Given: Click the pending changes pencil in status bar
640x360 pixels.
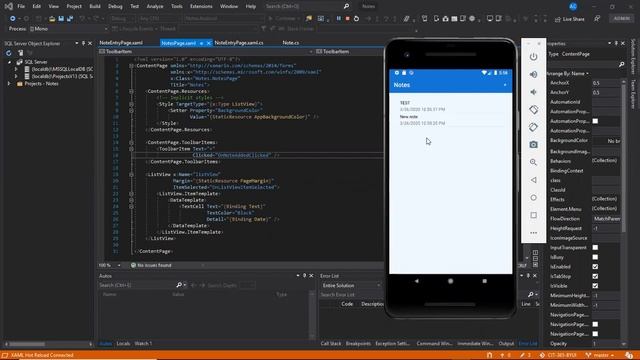Looking at the screenshot, I should pos(522,356).
